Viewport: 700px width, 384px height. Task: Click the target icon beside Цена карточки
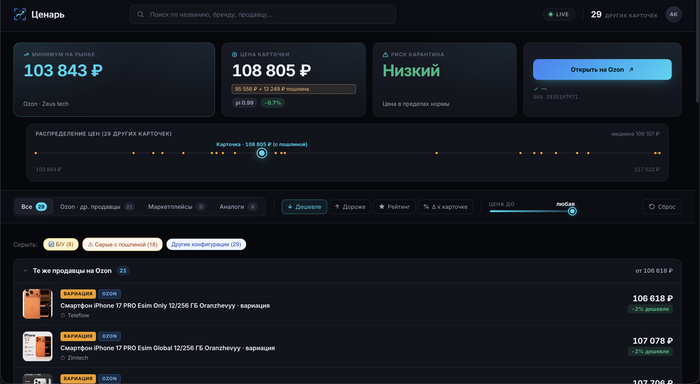point(234,54)
